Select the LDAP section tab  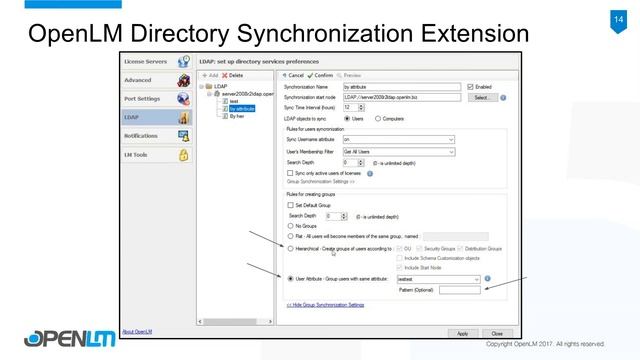[157, 117]
